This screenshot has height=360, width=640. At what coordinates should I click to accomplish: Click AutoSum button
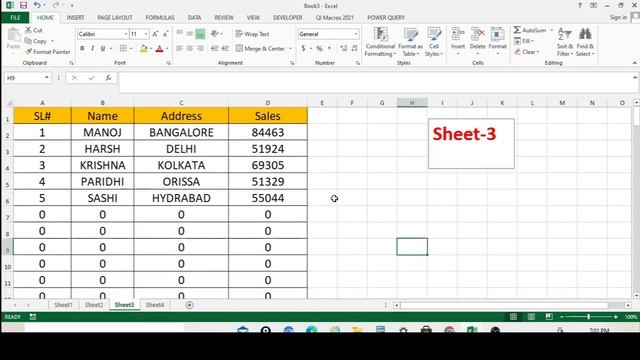(x=530, y=30)
